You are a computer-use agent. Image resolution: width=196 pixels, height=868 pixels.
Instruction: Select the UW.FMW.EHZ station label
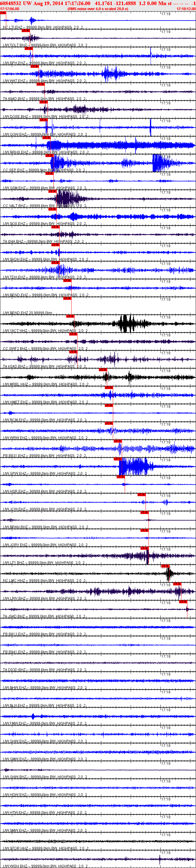click(x=45, y=724)
